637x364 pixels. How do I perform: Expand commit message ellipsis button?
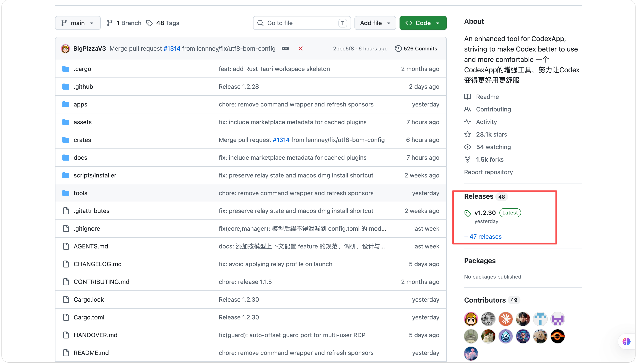pyautogui.click(x=285, y=48)
